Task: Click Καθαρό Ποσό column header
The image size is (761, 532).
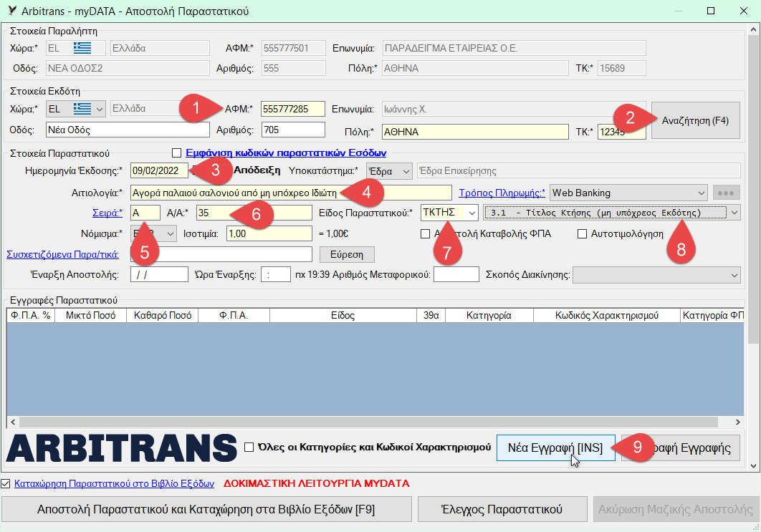Action: point(163,316)
